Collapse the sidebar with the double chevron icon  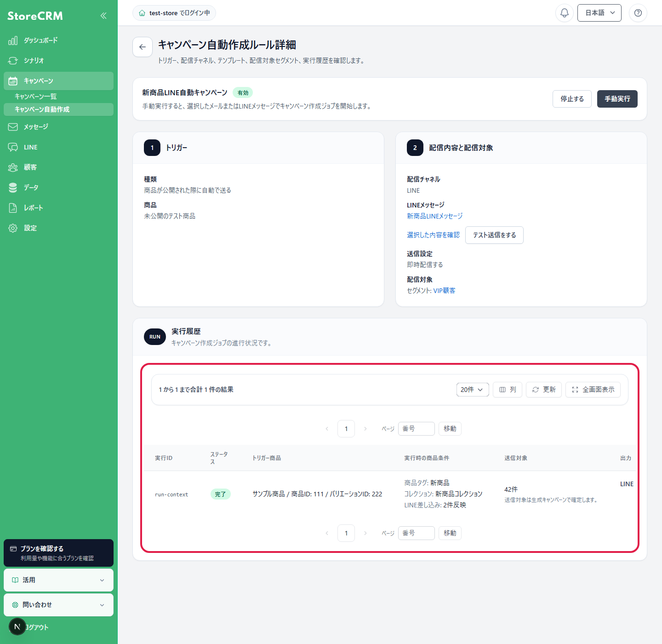click(x=103, y=16)
